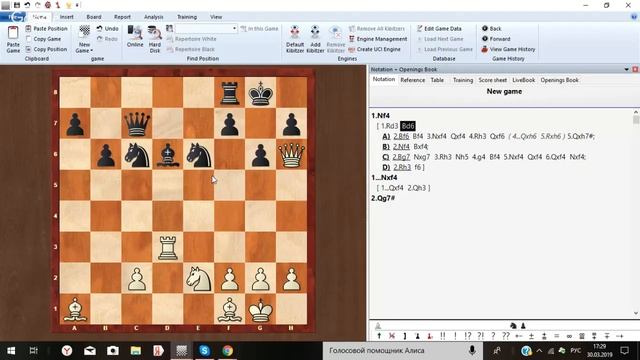640x360 pixels.
Task: Click the Windows Start button
Action: click(x=11, y=351)
